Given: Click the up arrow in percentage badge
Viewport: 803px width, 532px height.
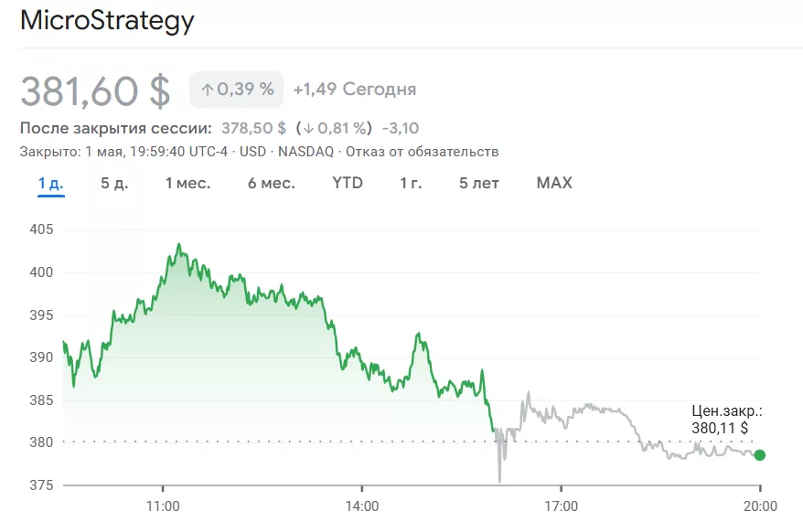Looking at the screenshot, I should pyautogui.click(x=208, y=90).
